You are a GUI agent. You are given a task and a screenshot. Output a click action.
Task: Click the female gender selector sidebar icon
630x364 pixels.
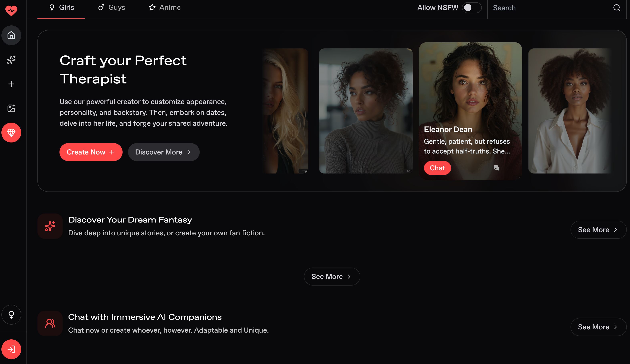point(11,315)
